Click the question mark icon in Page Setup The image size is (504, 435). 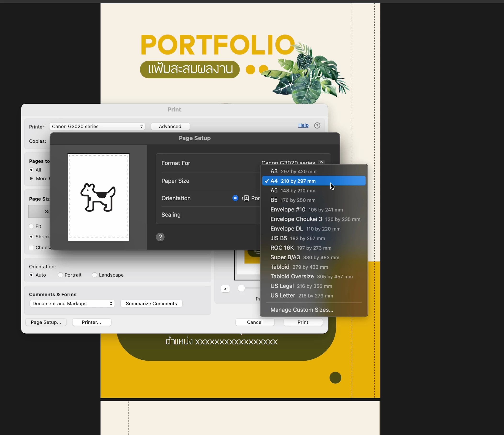pyautogui.click(x=160, y=237)
